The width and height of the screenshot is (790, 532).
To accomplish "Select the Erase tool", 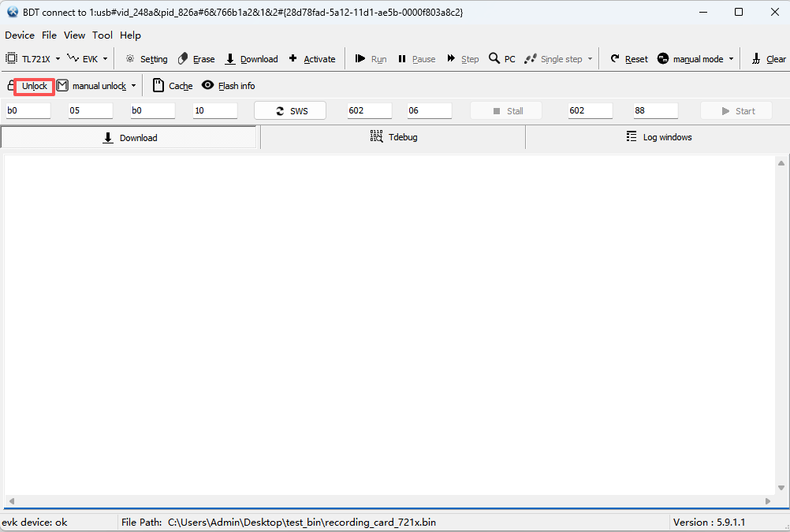I will tap(196, 59).
